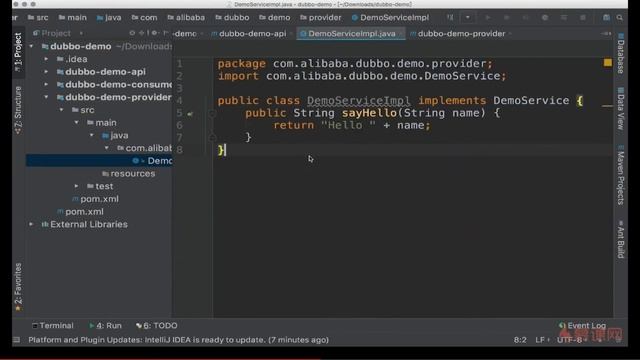Open the Data View tool window
The height and width of the screenshot is (360, 640).
point(620,109)
